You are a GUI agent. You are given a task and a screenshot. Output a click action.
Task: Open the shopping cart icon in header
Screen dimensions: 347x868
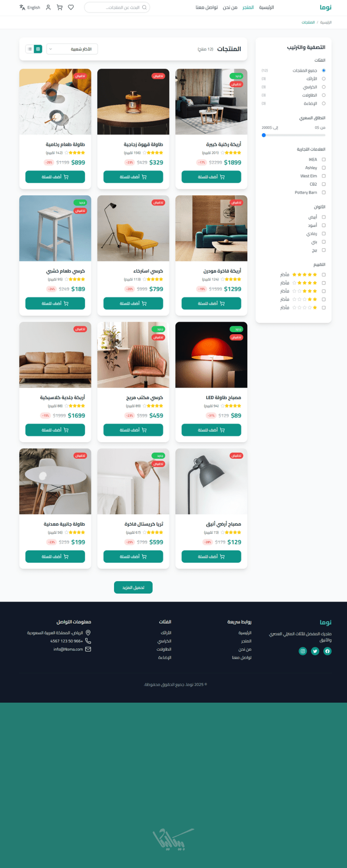coord(60,7)
